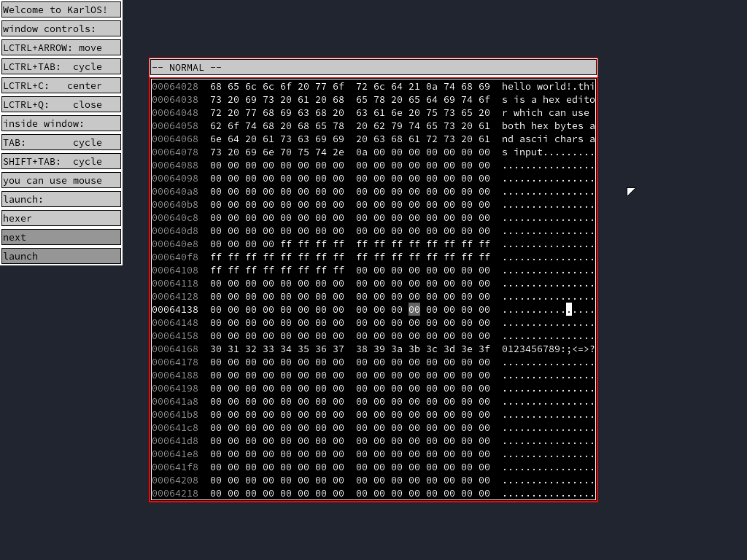Click byte 3f at row 00064168
The width and height of the screenshot is (747, 560).
point(484,349)
